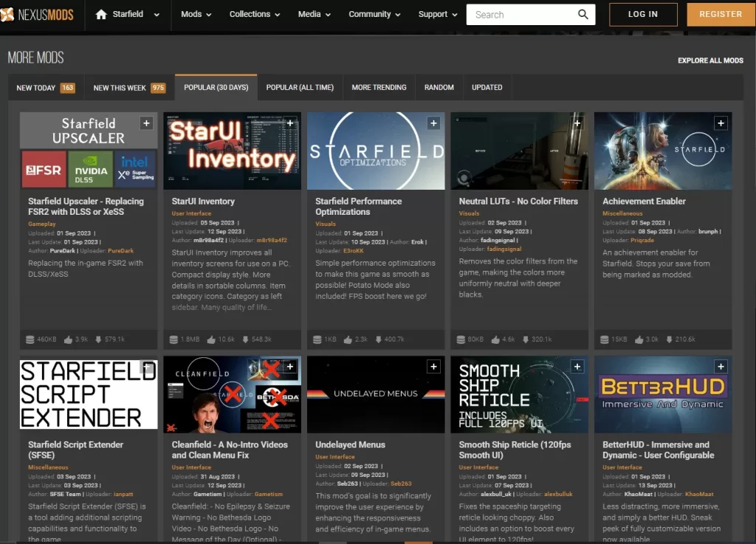Click plus icon on Starfield Performance Optimizations

[433, 123]
